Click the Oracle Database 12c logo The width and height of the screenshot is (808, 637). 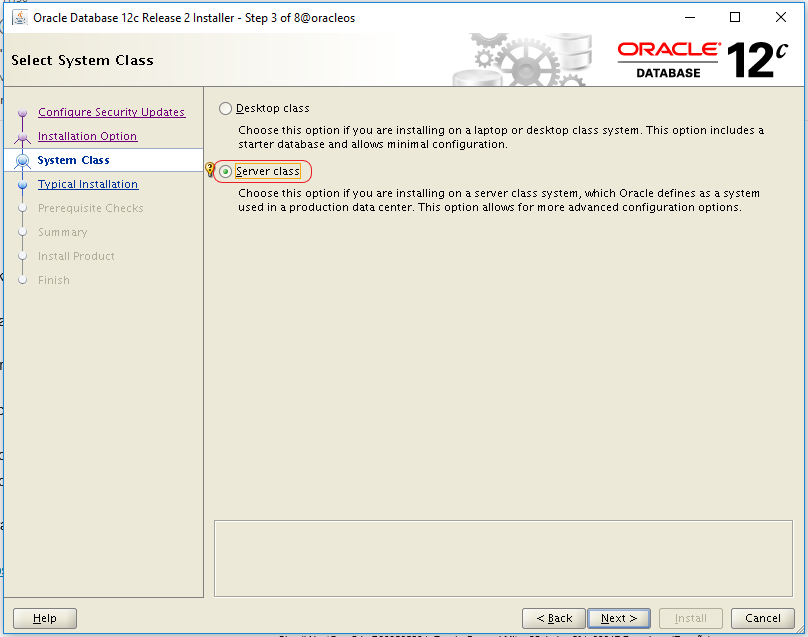[702, 60]
